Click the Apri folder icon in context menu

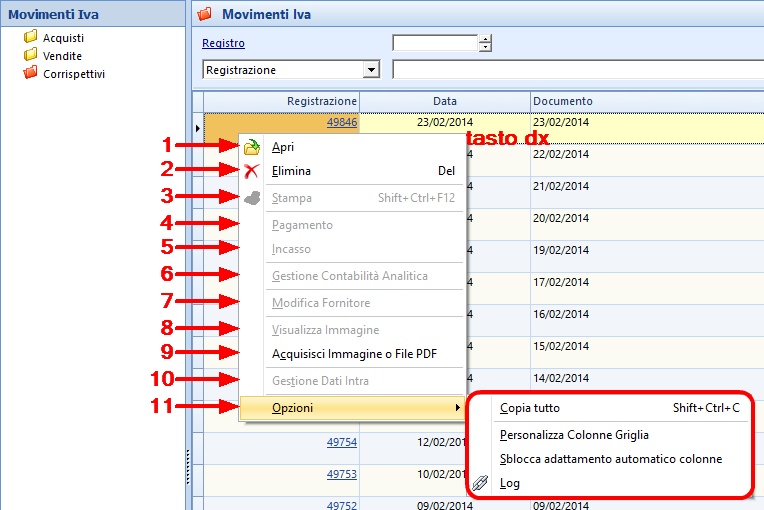click(251, 147)
